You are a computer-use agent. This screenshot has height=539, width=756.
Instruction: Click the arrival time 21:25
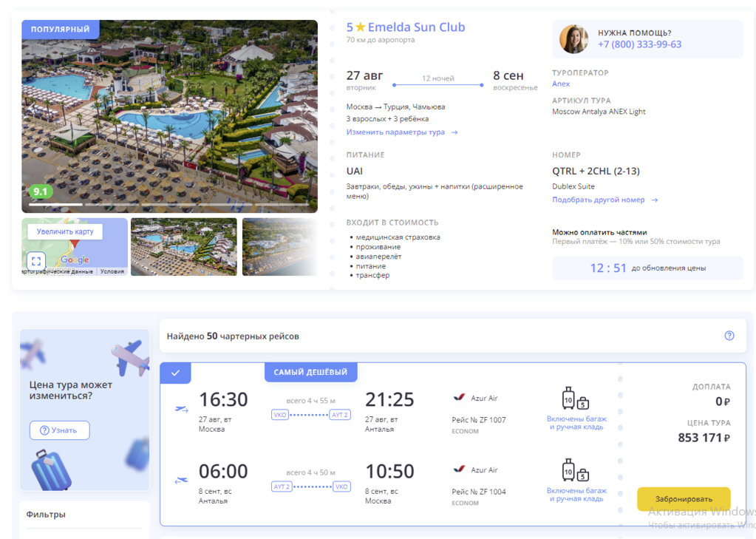(x=389, y=399)
